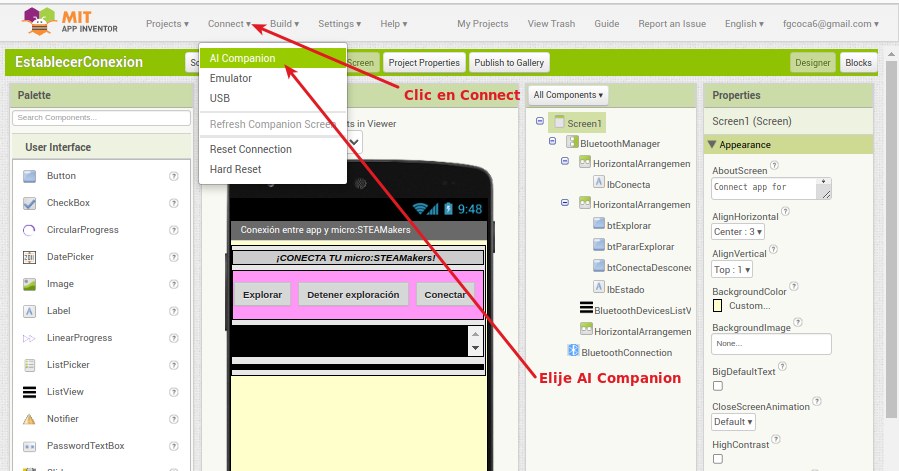899x471 pixels.
Task: Select Hard Reset menu entry
Action: 273,169
